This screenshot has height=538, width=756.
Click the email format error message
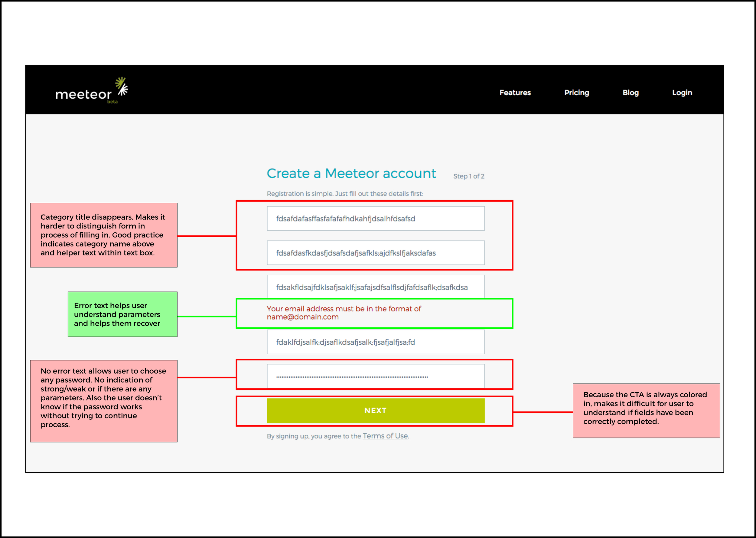pos(344,313)
